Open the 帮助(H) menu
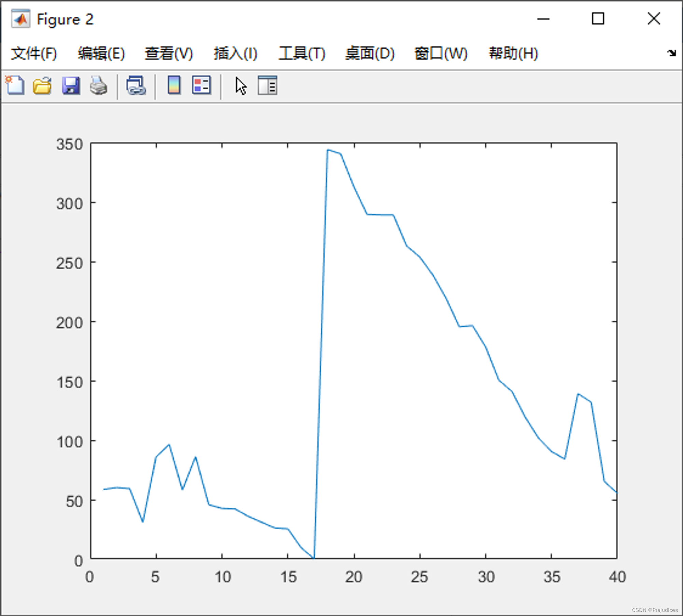This screenshot has height=616, width=683. (513, 54)
